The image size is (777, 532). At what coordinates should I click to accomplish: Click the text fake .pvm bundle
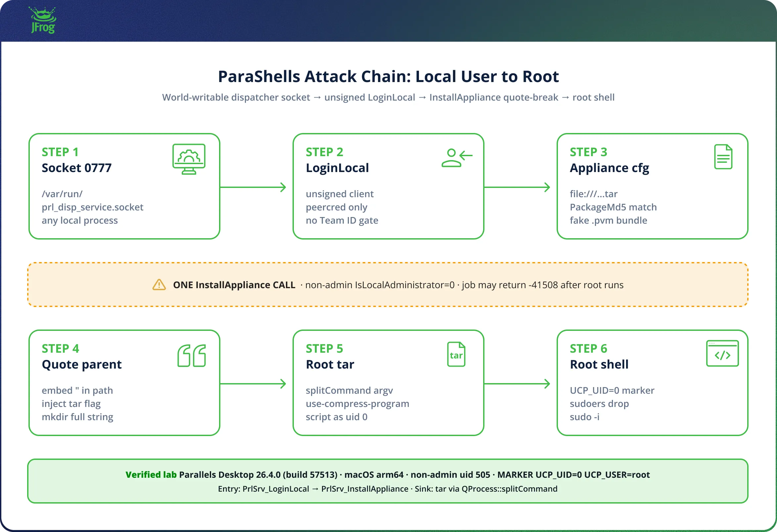click(x=609, y=221)
